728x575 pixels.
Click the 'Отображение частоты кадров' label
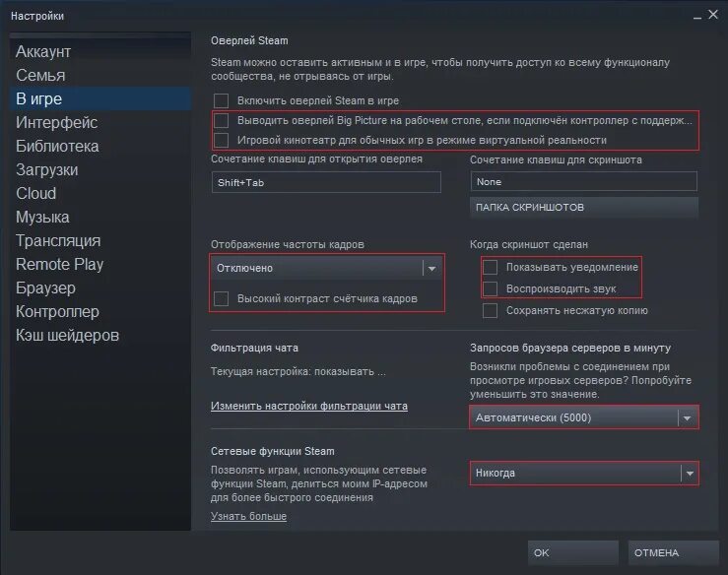pos(288,244)
